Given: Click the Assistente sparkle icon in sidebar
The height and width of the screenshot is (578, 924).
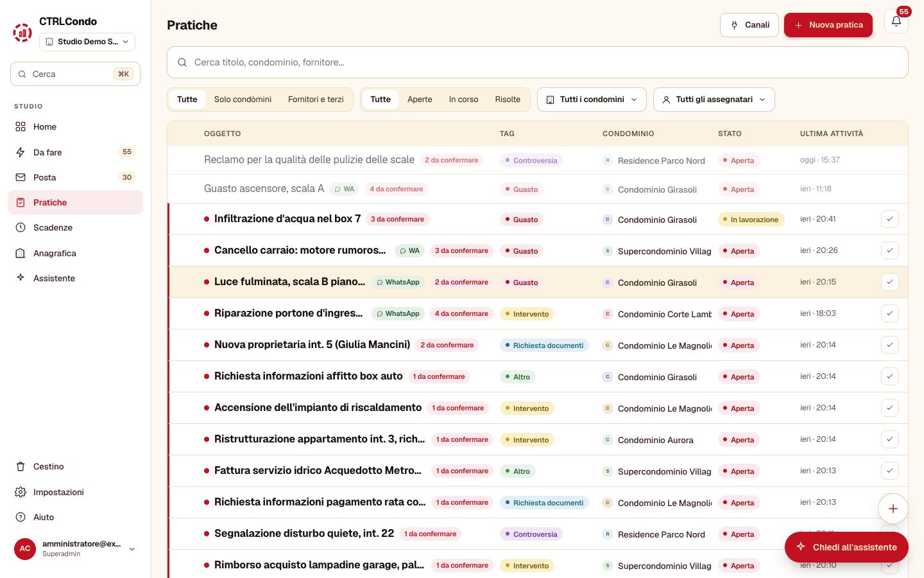Looking at the screenshot, I should click(x=21, y=278).
